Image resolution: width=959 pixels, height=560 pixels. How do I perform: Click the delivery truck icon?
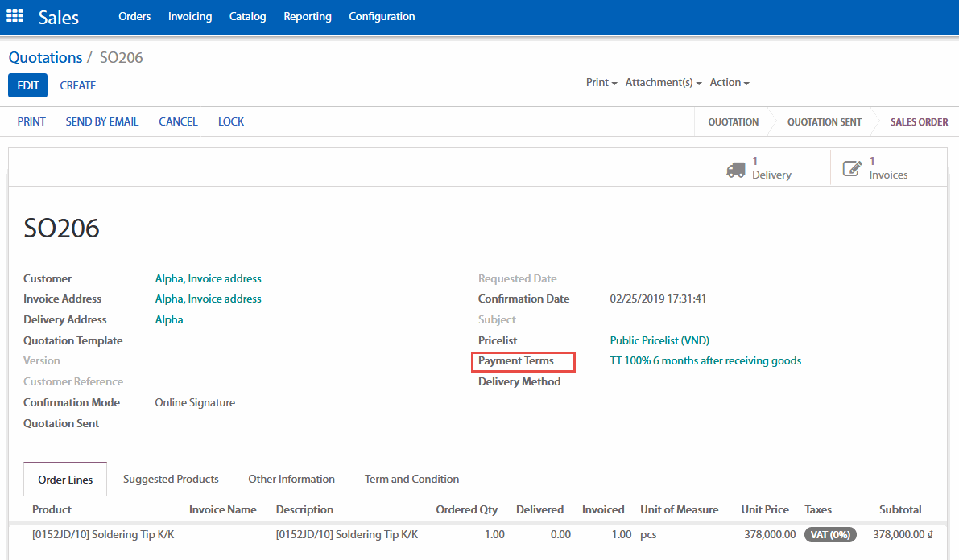[735, 169]
